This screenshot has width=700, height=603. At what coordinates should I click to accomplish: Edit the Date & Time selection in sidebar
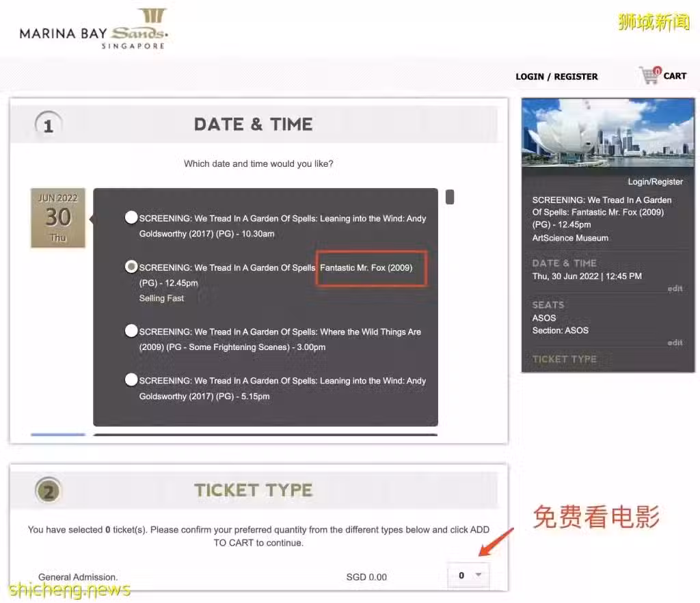pyautogui.click(x=675, y=289)
